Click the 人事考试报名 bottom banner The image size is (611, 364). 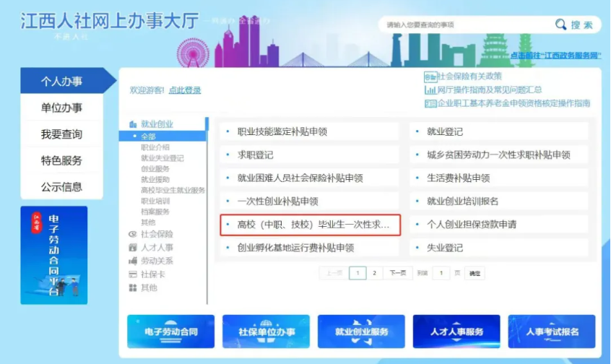pos(552,331)
